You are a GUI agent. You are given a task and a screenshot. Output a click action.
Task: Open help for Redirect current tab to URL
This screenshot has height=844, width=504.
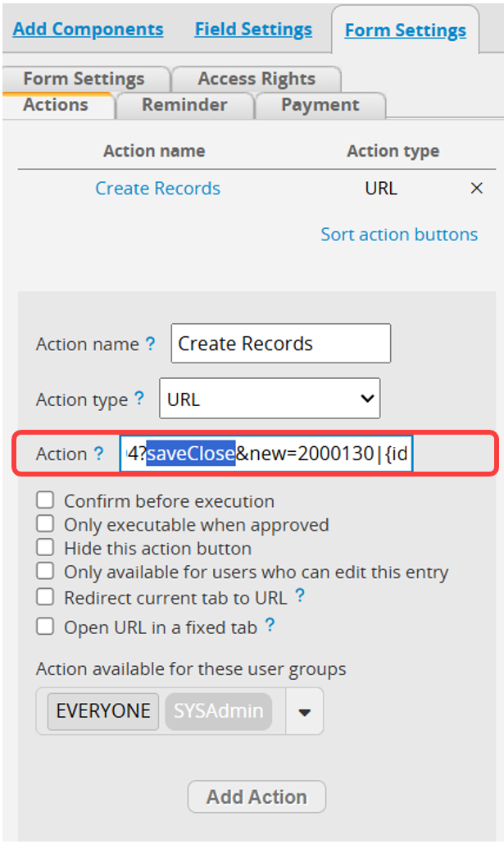tap(300, 595)
